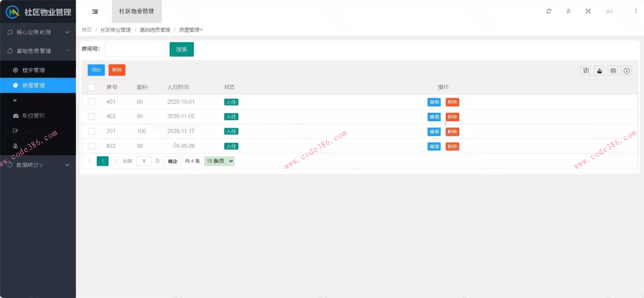Edit room 401 with 编辑 button
644x298 pixels.
(434, 102)
